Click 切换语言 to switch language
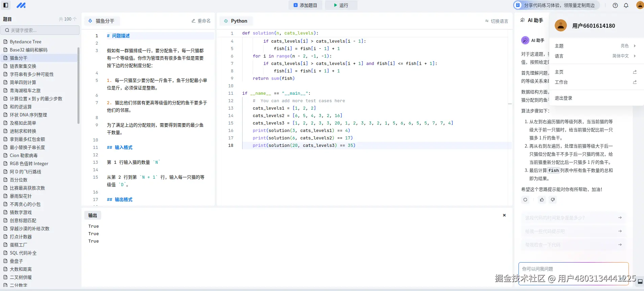 click(x=497, y=21)
